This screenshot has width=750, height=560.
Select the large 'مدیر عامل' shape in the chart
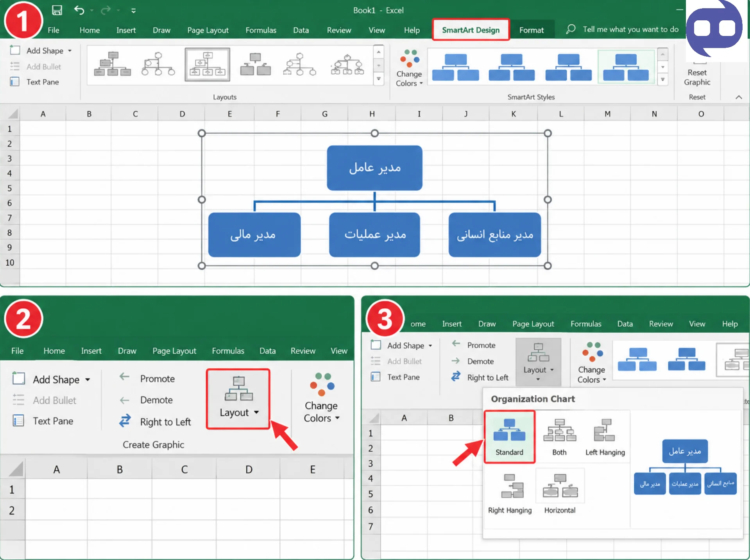coord(374,168)
